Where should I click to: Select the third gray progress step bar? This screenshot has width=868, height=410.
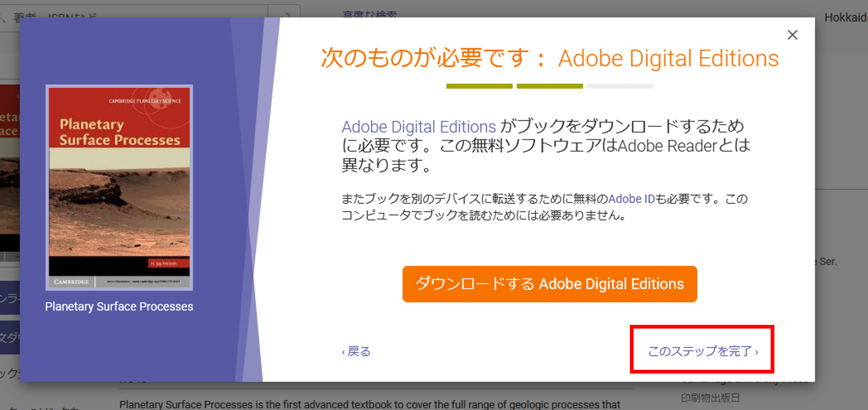click(620, 86)
